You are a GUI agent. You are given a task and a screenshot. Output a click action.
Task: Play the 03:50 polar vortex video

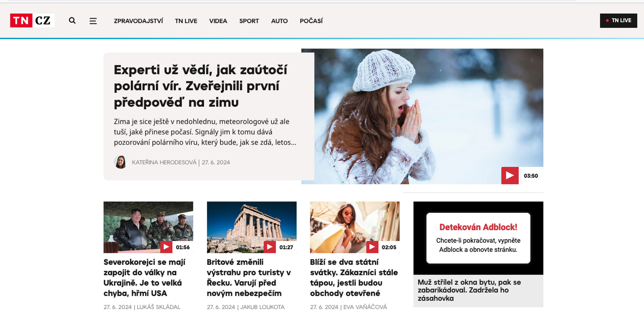point(510,175)
